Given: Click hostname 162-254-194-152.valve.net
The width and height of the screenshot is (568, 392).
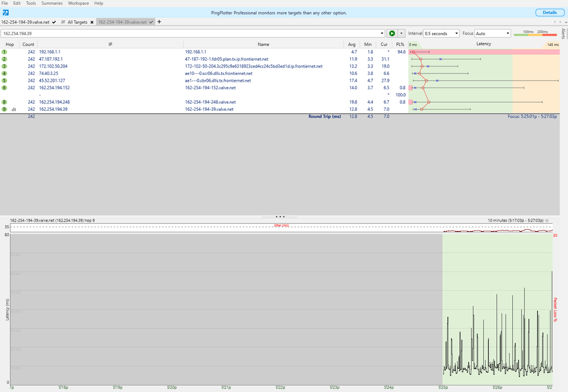Looking at the screenshot, I should [x=210, y=87].
